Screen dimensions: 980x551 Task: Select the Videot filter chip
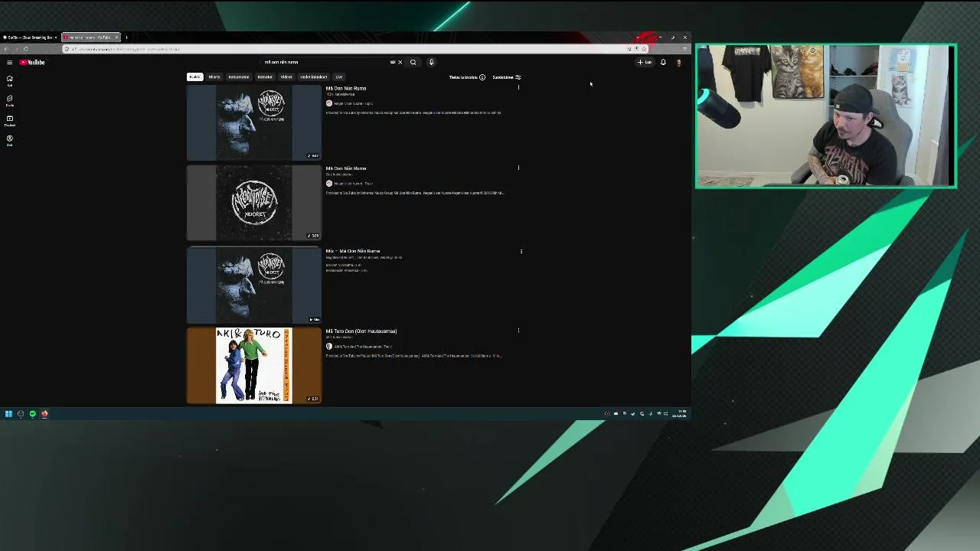click(286, 77)
